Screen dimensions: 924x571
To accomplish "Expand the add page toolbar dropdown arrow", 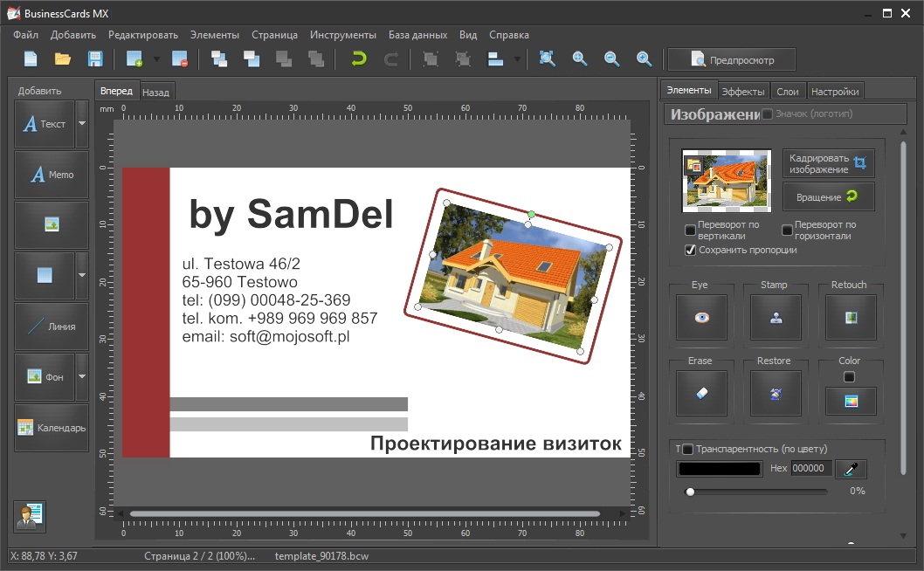I will [156, 59].
